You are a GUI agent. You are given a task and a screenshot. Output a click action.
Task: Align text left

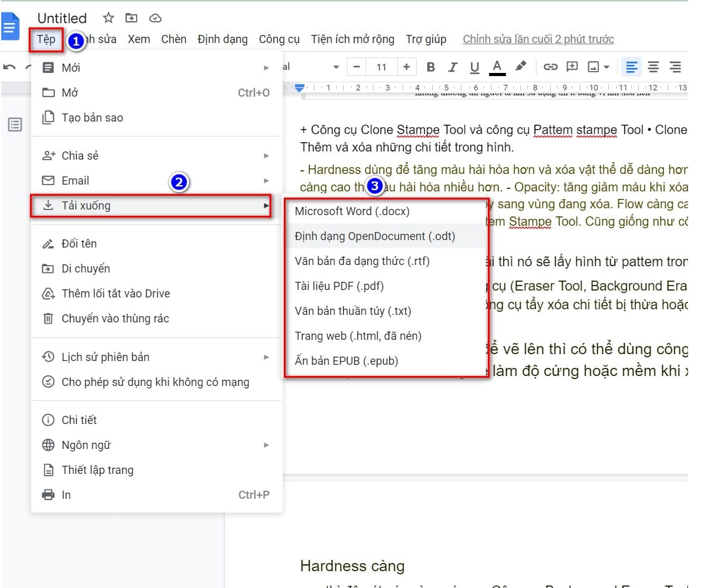[631, 67]
